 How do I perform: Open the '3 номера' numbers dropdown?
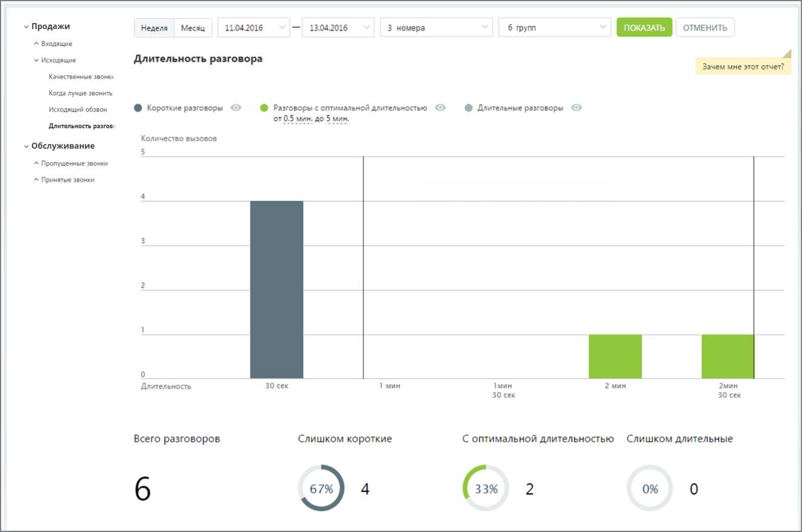(436, 28)
